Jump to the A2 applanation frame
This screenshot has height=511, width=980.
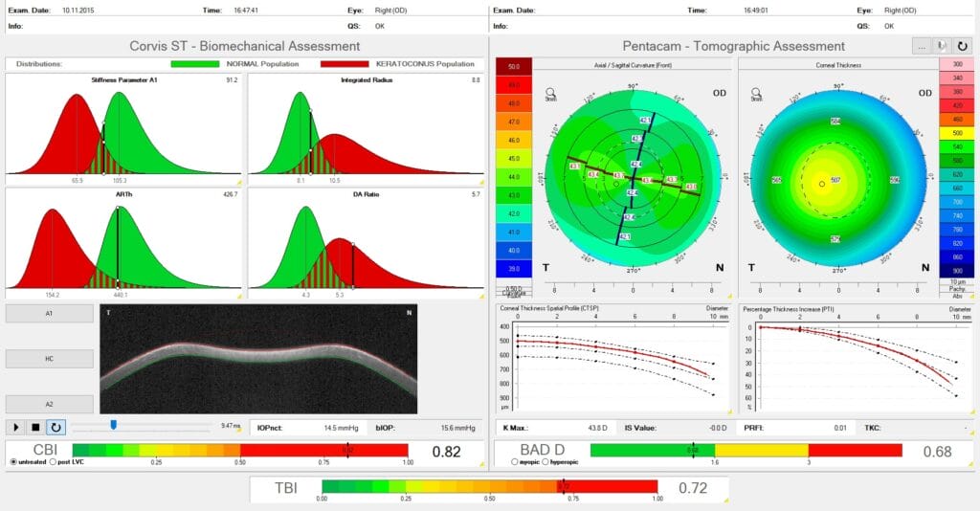(50, 404)
